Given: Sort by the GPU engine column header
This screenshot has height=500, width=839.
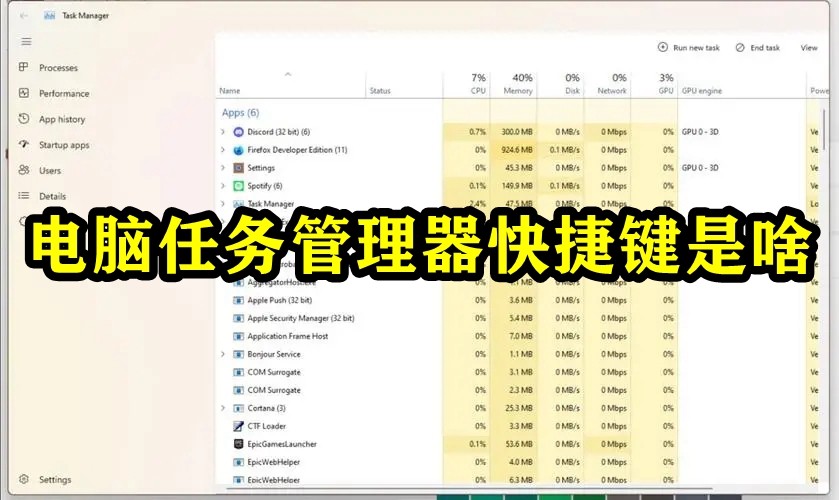Looking at the screenshot, I should click(x=742, y=84).
